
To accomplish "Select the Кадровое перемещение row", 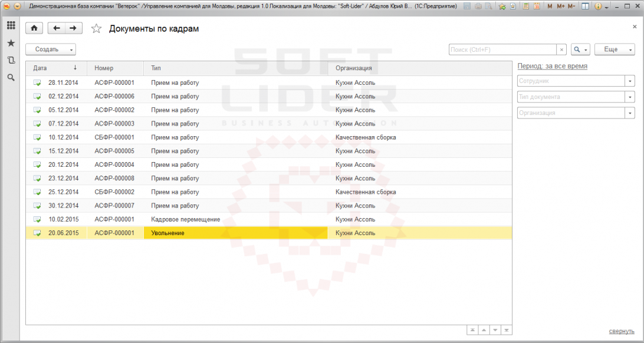I will 269,219.
